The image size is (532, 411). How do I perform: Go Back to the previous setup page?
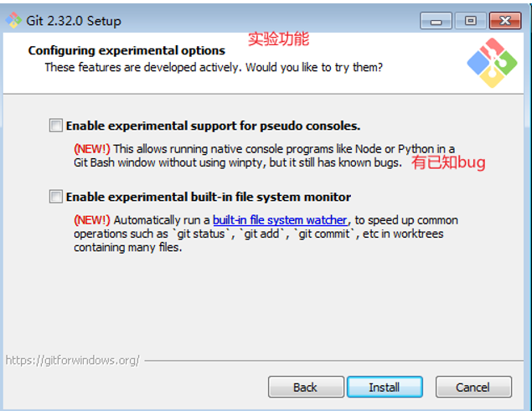coord(306,387)
